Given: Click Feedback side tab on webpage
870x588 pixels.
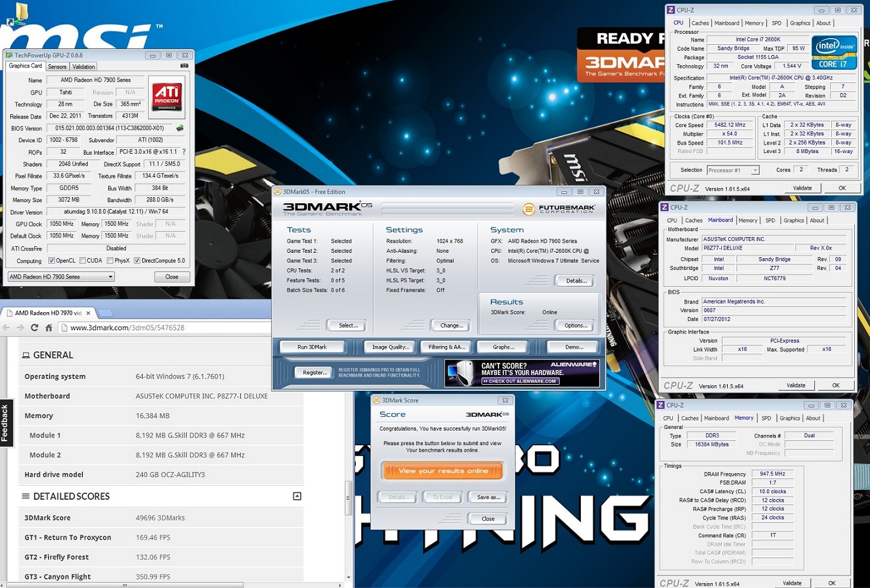Looking at the screenshot, I should click(5, 423).
